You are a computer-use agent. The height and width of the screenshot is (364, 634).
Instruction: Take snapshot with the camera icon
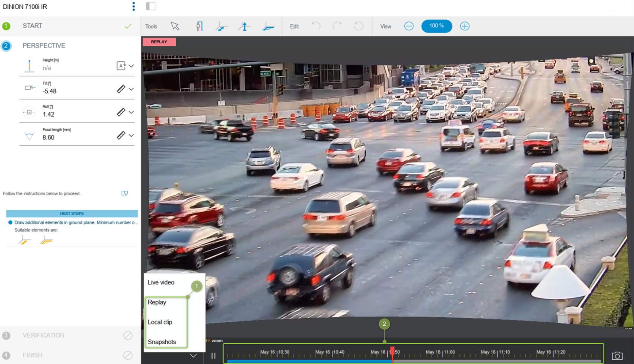tap(617, 356)
